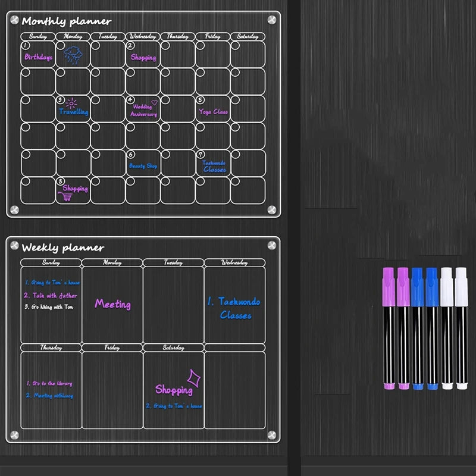
Task: Click the sun drawing above Travelling
Action: tap(72, 103)
